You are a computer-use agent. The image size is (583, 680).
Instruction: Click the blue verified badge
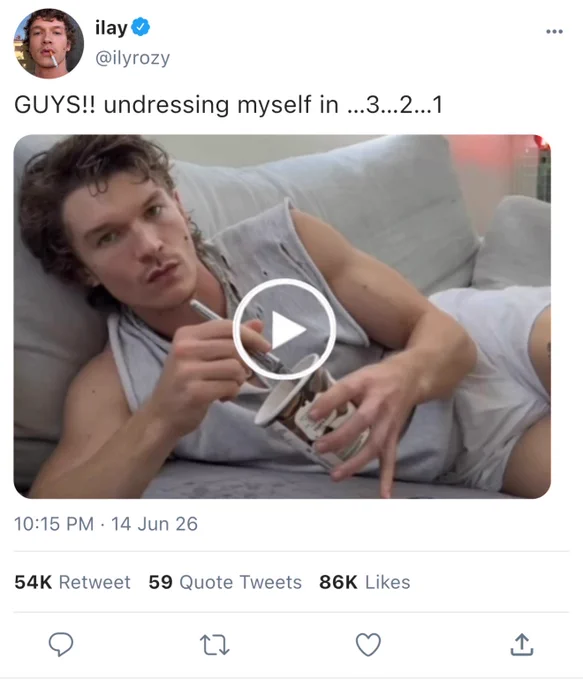point(141,27)
